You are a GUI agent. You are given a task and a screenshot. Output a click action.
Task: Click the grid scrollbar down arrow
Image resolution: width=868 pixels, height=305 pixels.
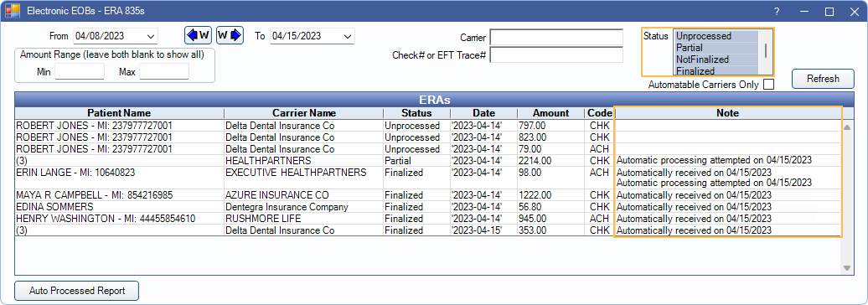coord(846,268)
